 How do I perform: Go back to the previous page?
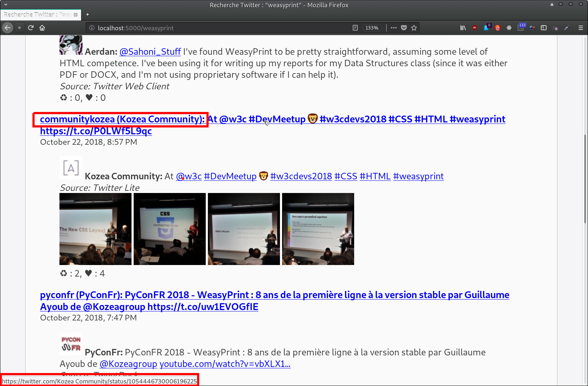pos(8,28)
